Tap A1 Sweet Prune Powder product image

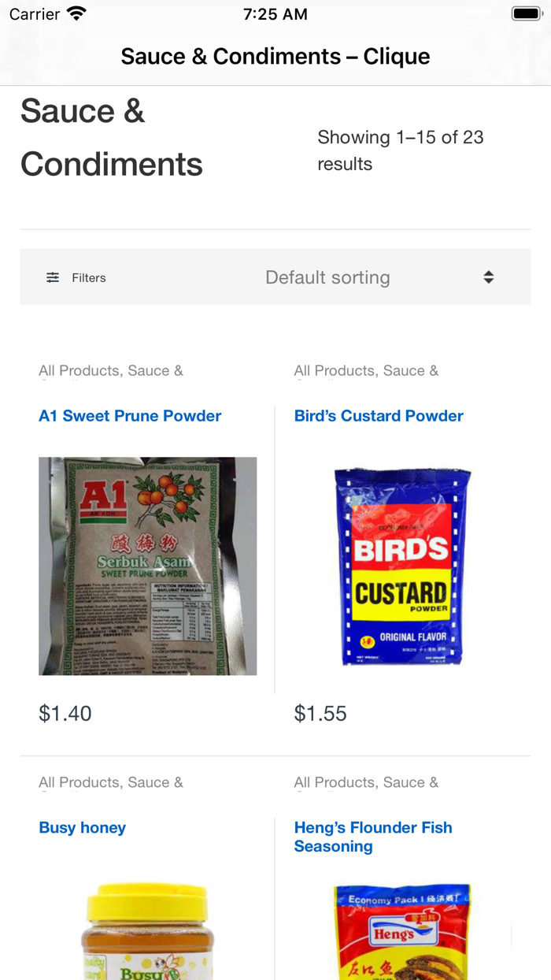(148, 566)
